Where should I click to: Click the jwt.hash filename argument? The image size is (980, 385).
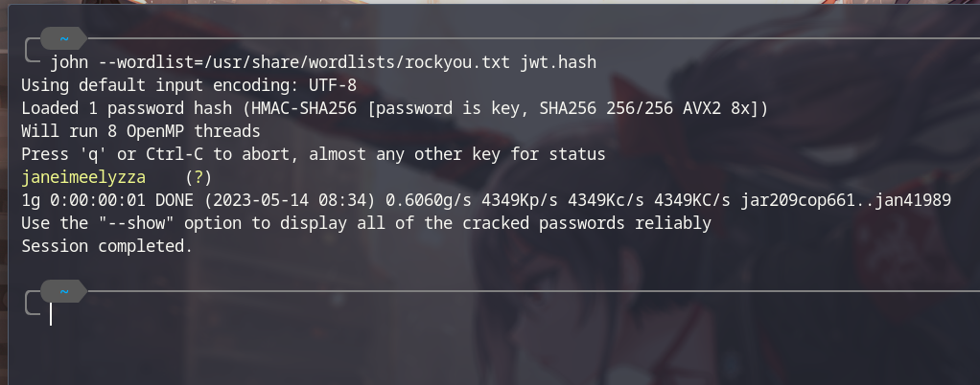558,62
